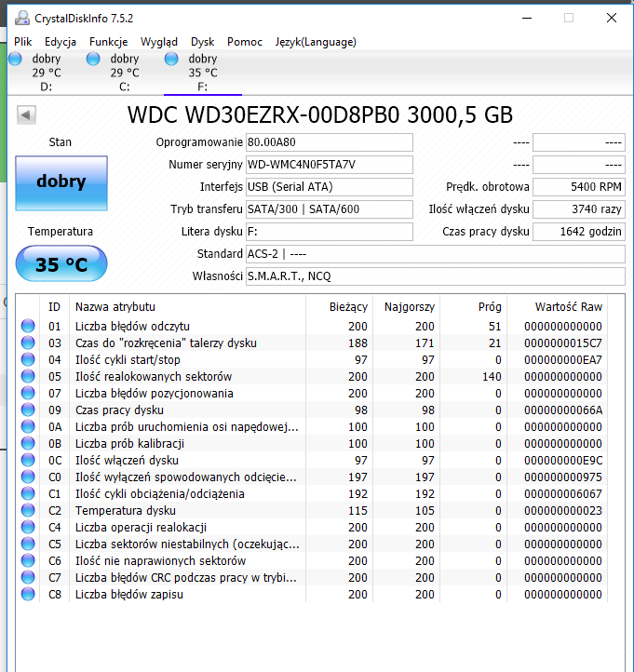Click the power-on hours field 1642 godzin
The image size is (634, 672).
click(x=579, y=232)
